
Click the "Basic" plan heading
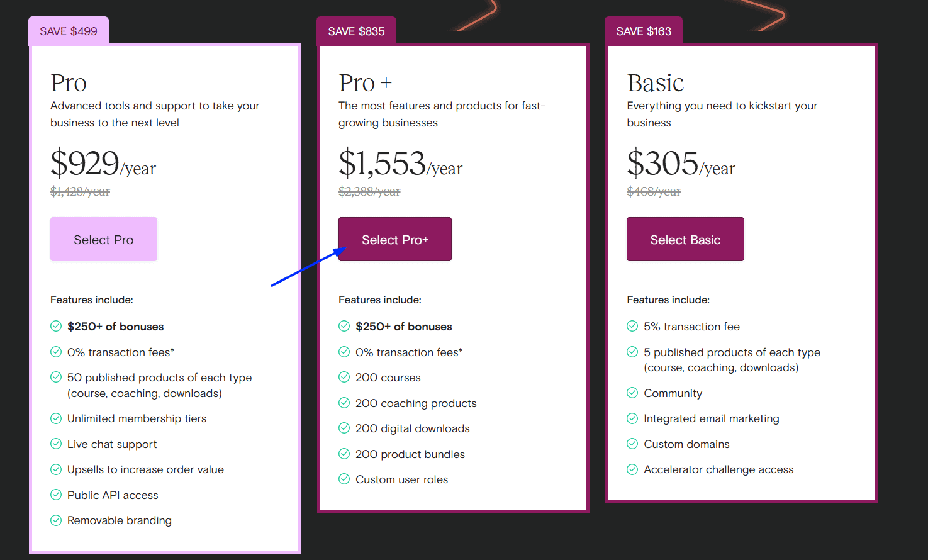(656, 82)
